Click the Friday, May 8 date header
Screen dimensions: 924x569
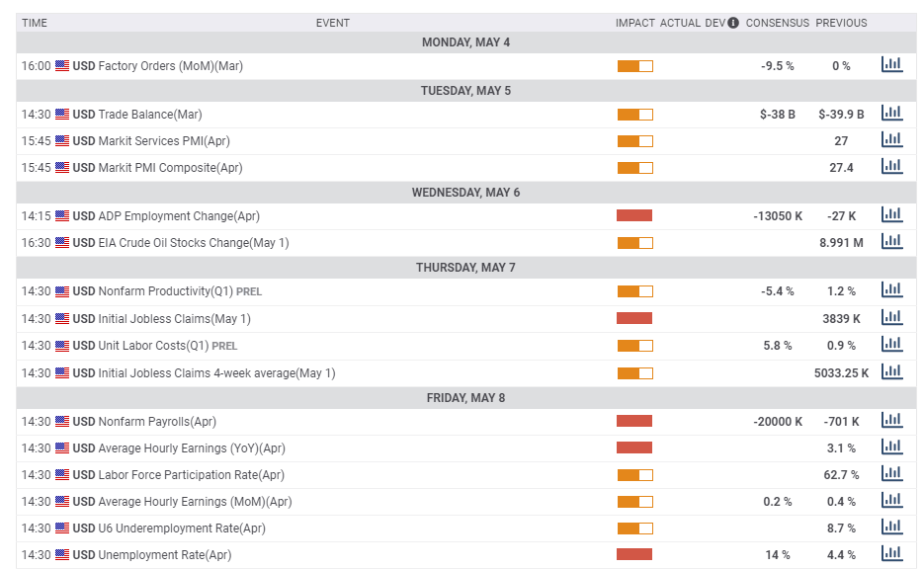[465, 398]
